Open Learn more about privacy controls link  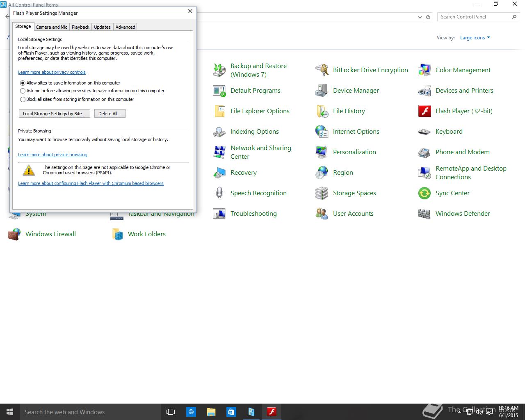pyautogui.click(x=52, y=72)
